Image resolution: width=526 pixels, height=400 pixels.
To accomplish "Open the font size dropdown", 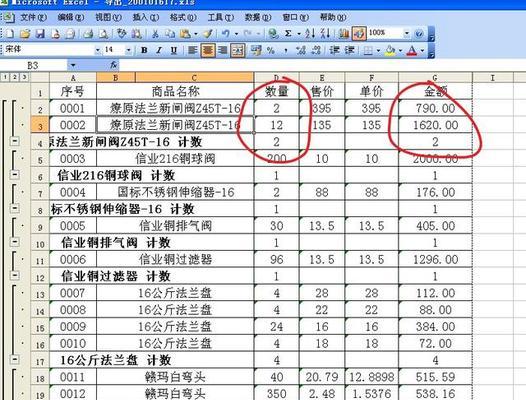I will [128, 50].
